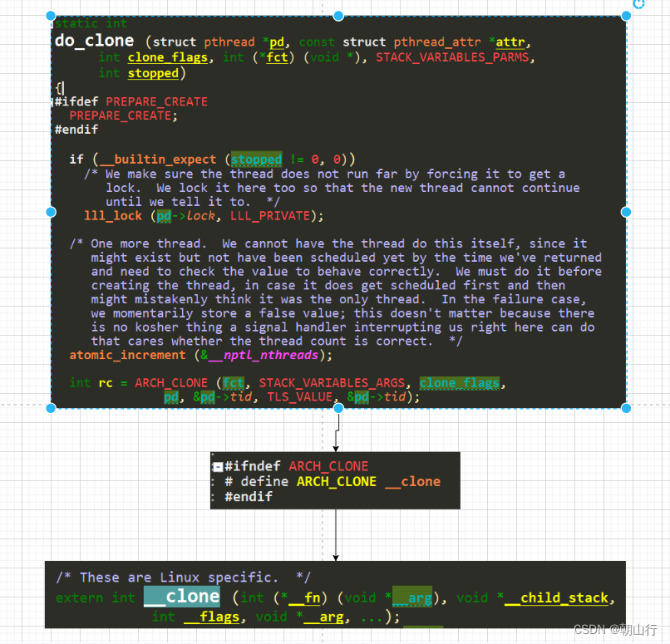The height and width of the screenshot is (644, 670).
Task: Click atomic_increment call text
Action: click(x=128, y=355)
